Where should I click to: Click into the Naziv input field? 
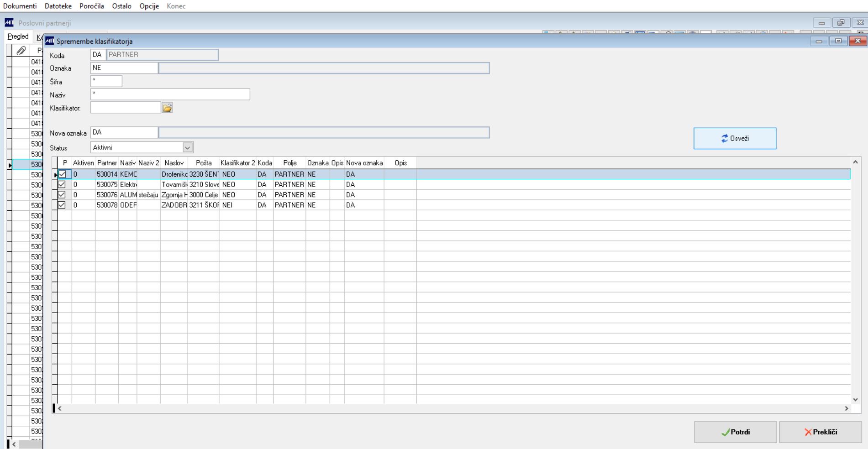[x=170, y=94]
